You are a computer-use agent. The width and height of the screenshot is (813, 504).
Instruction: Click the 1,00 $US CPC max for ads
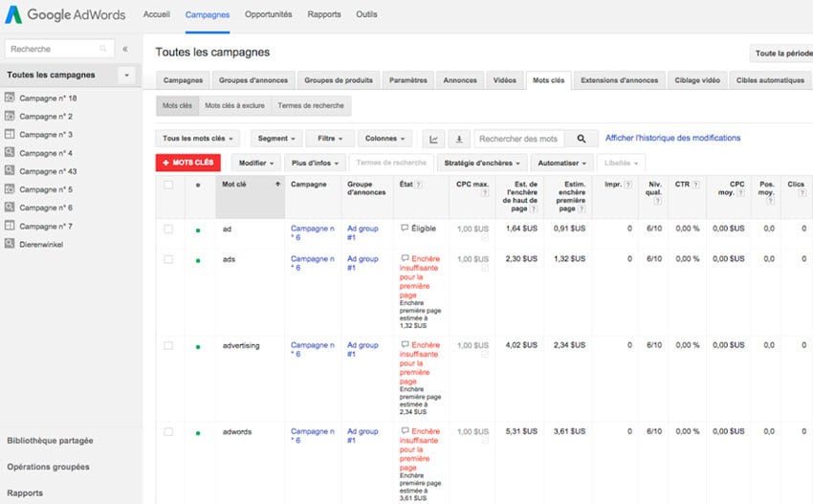coord(472,259)
